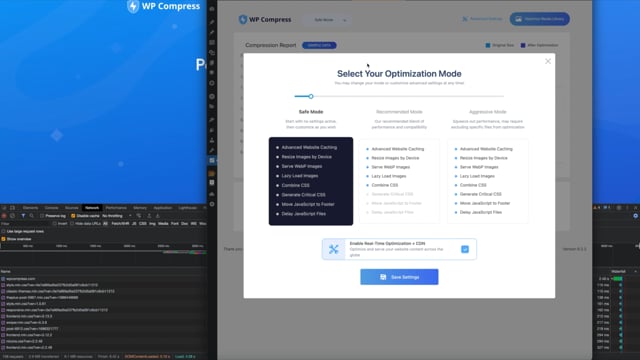Viewport: 640px width, 360px height.
Task: Filter requests by Doc type
Action: click(184, 224)
